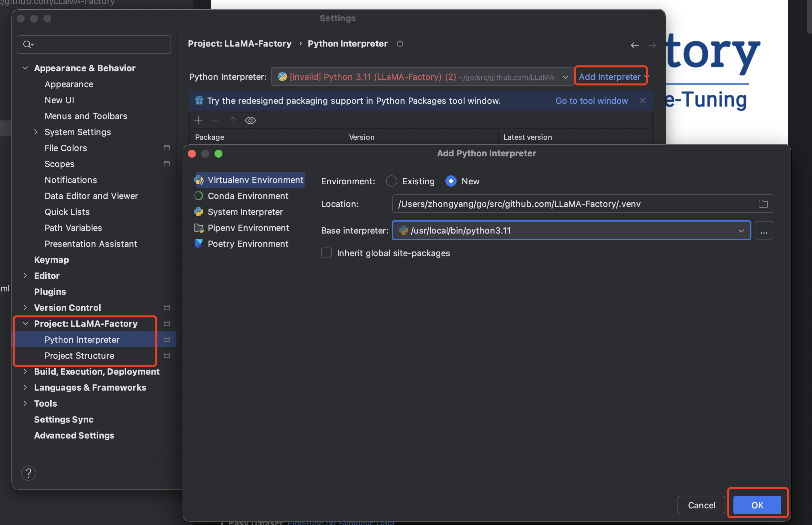
Task: Toggle early release versions with the eye icon
Action: (x=250, y=120)
